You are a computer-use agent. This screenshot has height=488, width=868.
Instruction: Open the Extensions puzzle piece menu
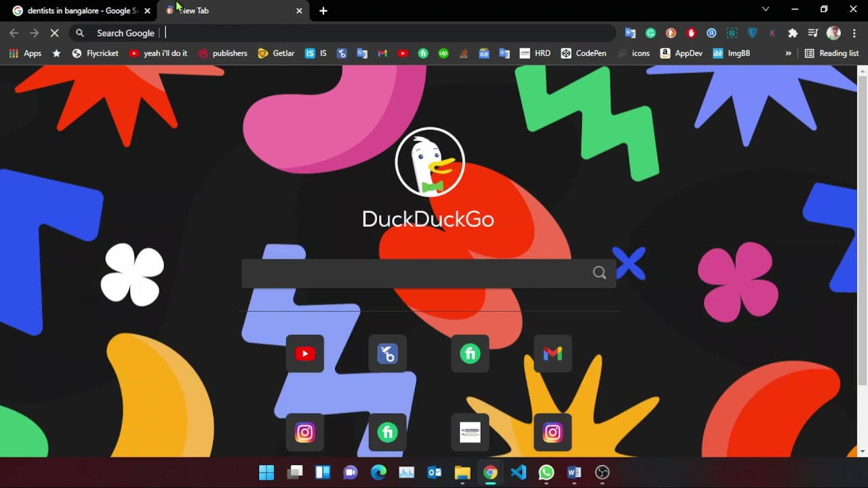(793, 33)
